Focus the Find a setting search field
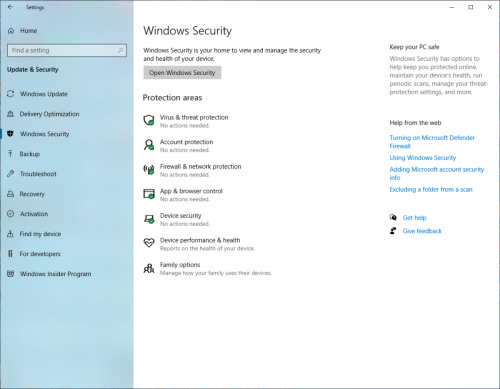This screenshot has height=389, width=500. click(67, 50)
